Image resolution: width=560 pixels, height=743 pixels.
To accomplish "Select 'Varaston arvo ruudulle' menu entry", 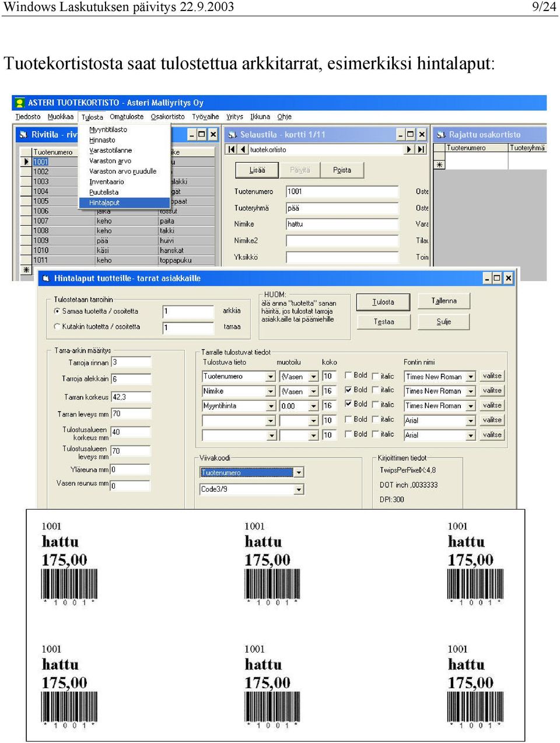I will pos(123,171).
